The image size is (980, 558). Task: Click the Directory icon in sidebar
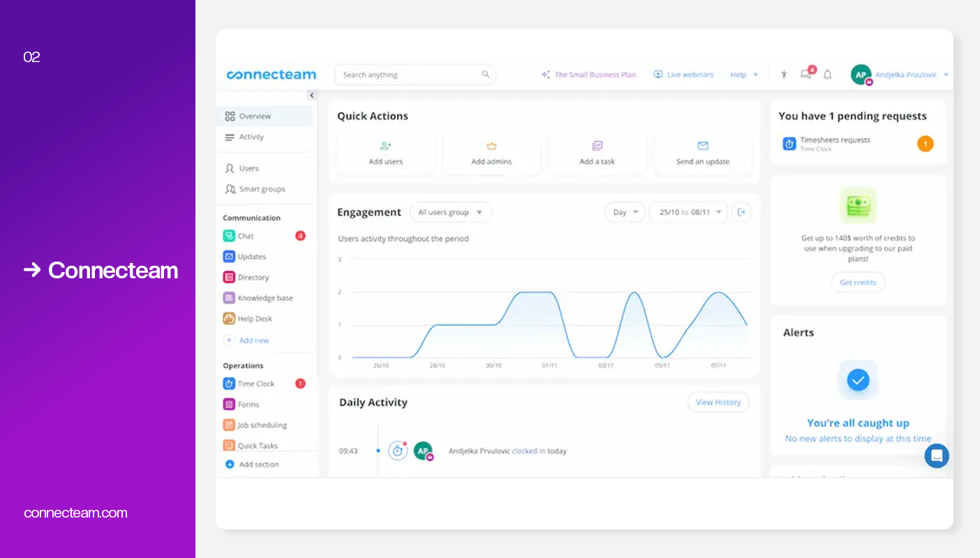(x=229, y=277)
